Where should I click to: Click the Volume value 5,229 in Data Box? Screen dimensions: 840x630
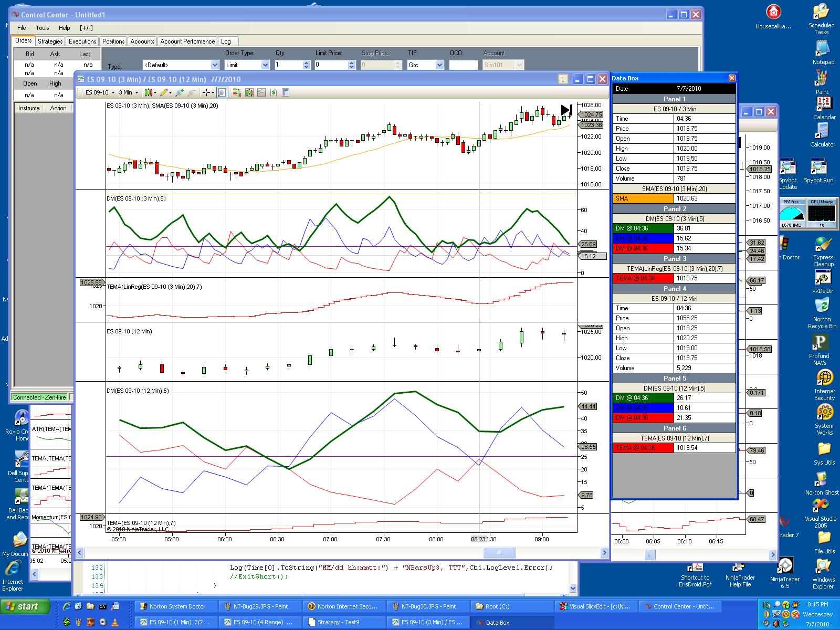click(705, 368)
